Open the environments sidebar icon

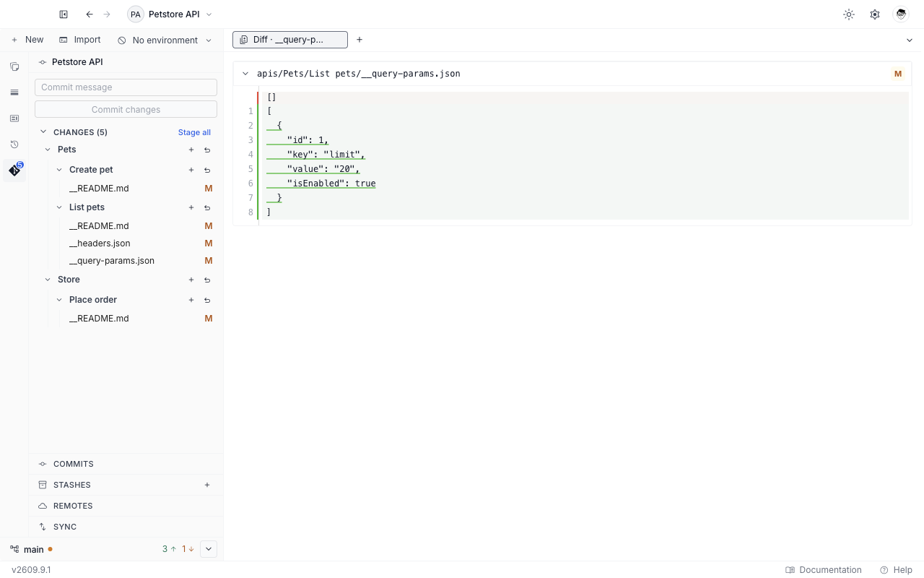[14, 92]
